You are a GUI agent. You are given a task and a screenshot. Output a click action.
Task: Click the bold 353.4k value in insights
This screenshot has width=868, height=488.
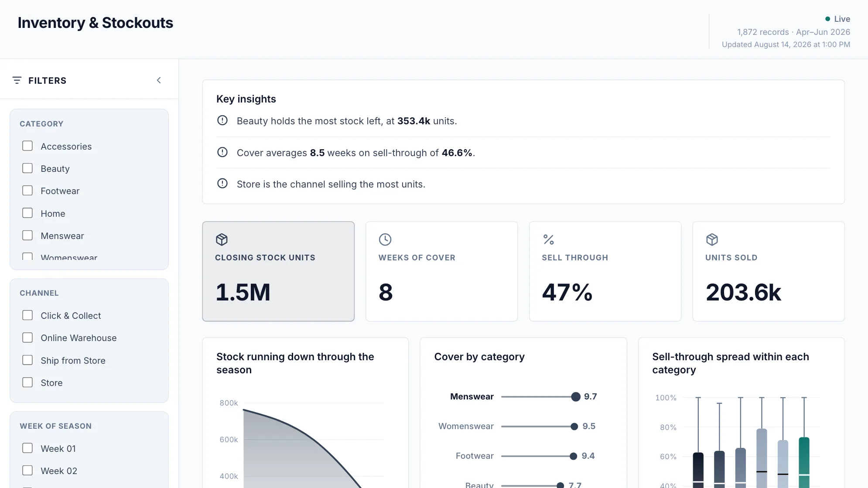tap(413, 121)
